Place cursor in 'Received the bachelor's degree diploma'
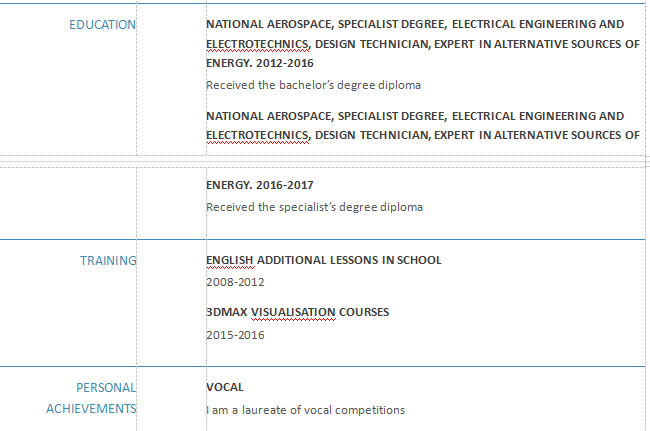Viewport: 650px width, 431px height. click(313, 85)
